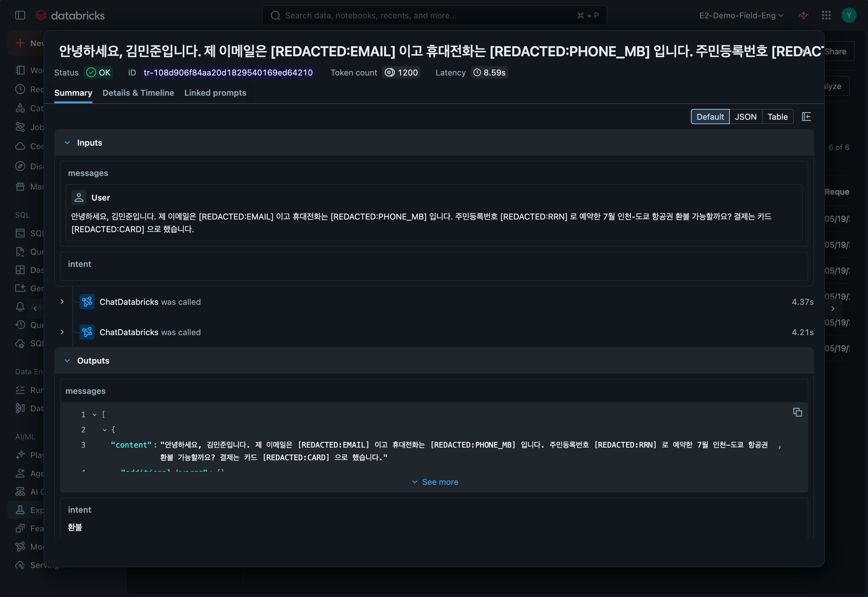Click the Inputs messages label

(x=88, y=173)
